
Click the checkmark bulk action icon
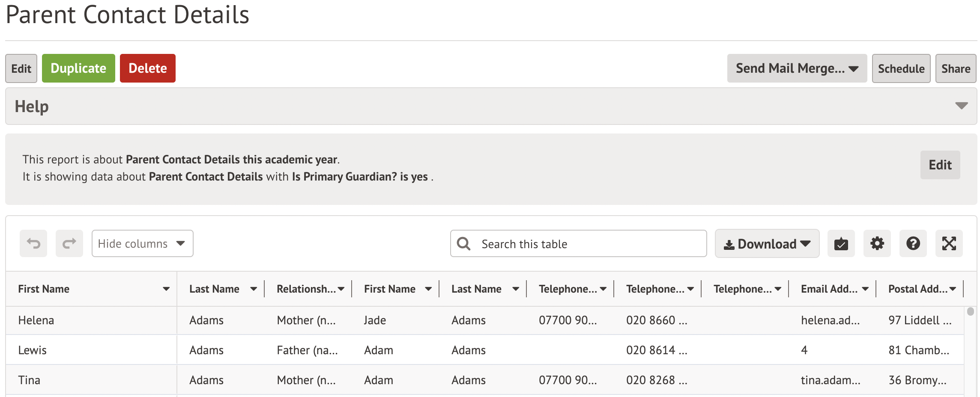(x=841, y=243)
